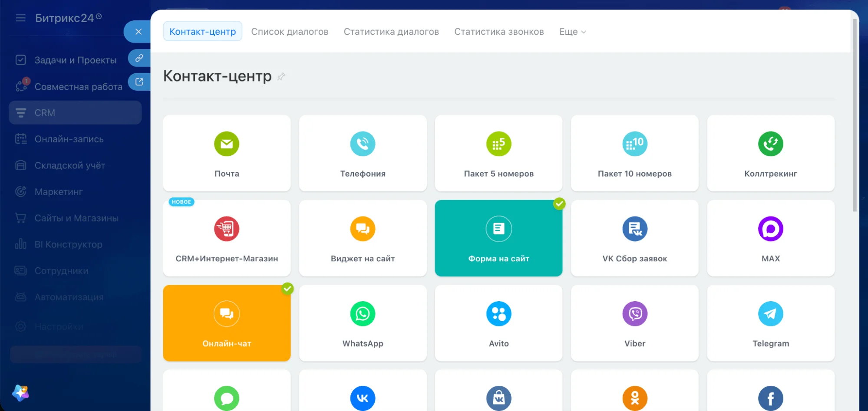The image size is (868, 411).
Task: Click the Коллтрекинг tile label
Action: [771, 174]
